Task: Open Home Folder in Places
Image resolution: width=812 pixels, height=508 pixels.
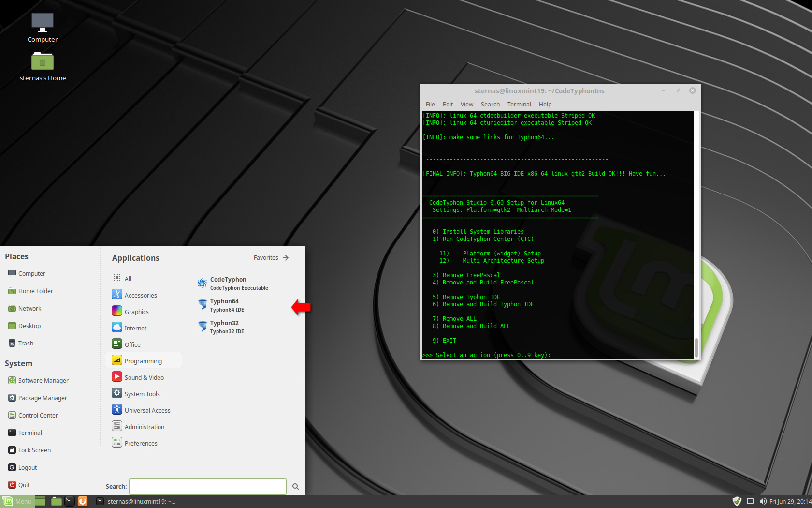Action: pos(31,291)
